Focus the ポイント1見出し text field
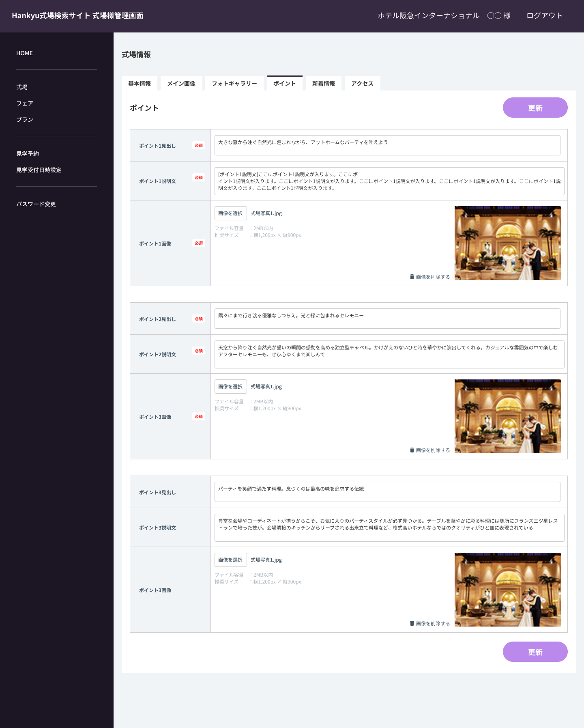The width and height of the screenshot is (584, 728). (x=387, y=145)
